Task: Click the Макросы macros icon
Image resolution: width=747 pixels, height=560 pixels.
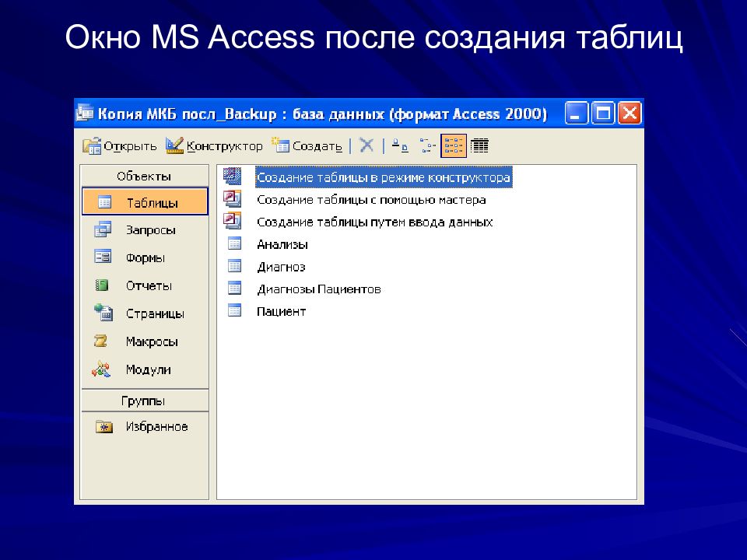Action: 101,341
